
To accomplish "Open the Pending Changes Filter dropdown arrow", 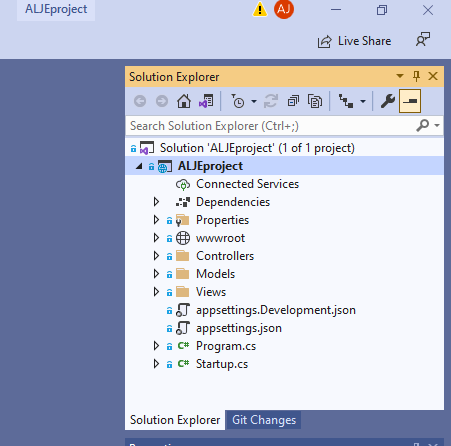I will (254, 101).
